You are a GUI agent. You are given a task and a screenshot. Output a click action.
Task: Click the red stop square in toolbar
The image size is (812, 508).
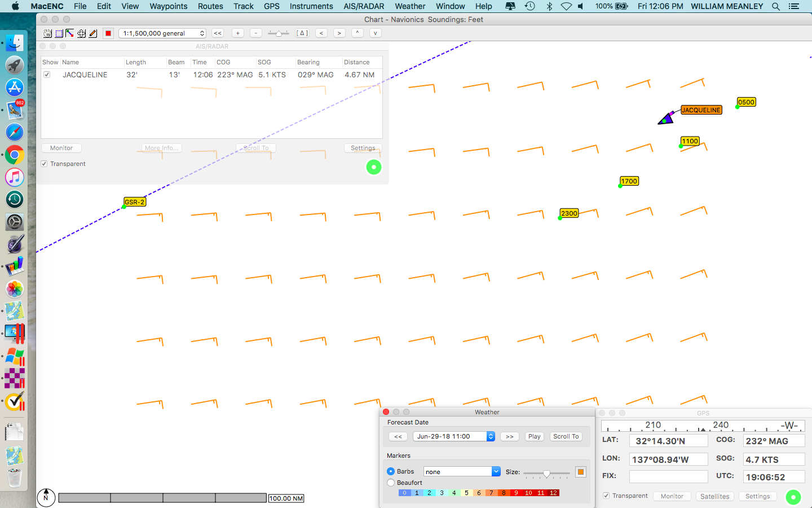[108, 33]
